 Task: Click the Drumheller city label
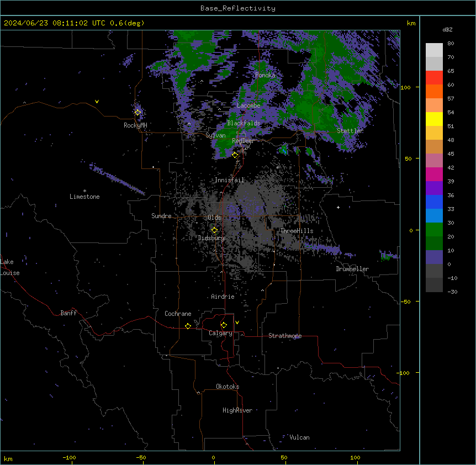click(352, 269)
